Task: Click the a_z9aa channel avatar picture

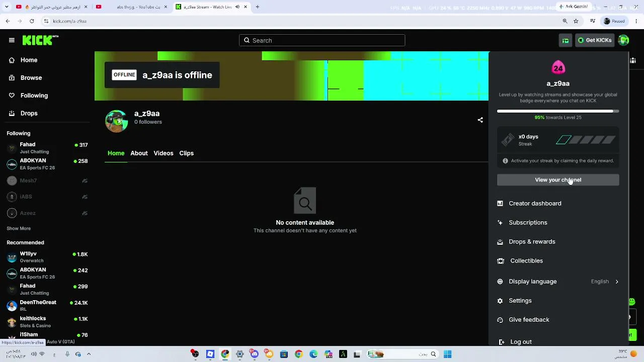Action: (116, 121)
